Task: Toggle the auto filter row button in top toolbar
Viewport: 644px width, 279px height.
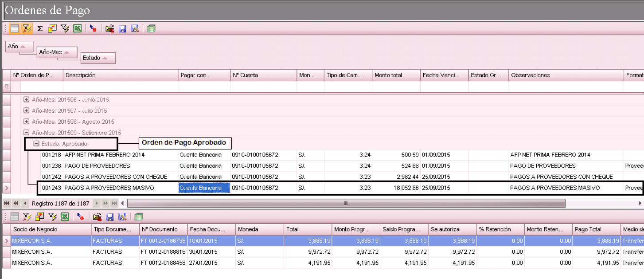Action: click(x=27, y=29)
